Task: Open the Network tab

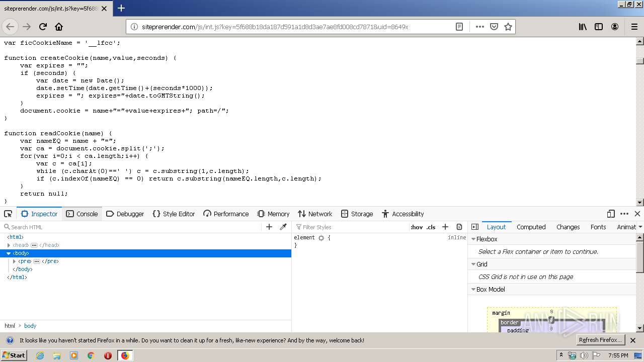Action: tap(315, 214)
